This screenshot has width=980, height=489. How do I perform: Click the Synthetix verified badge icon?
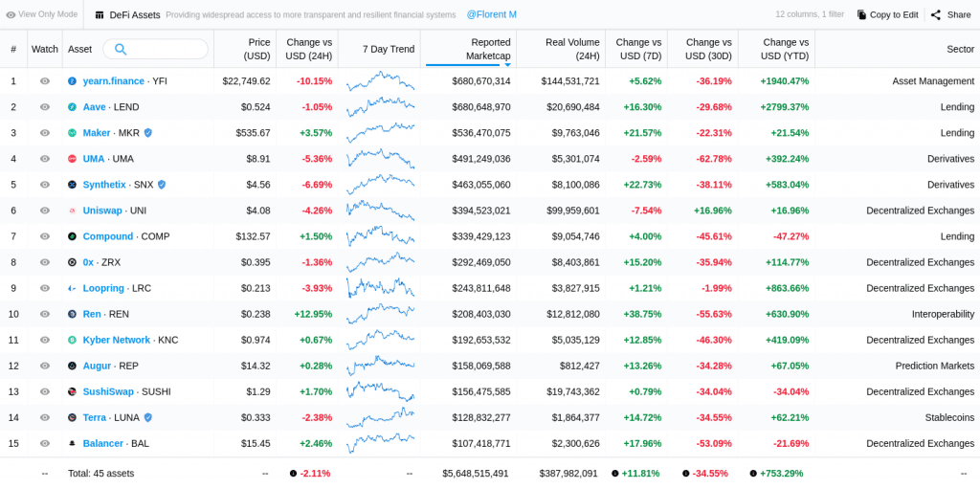click(162, 185)
